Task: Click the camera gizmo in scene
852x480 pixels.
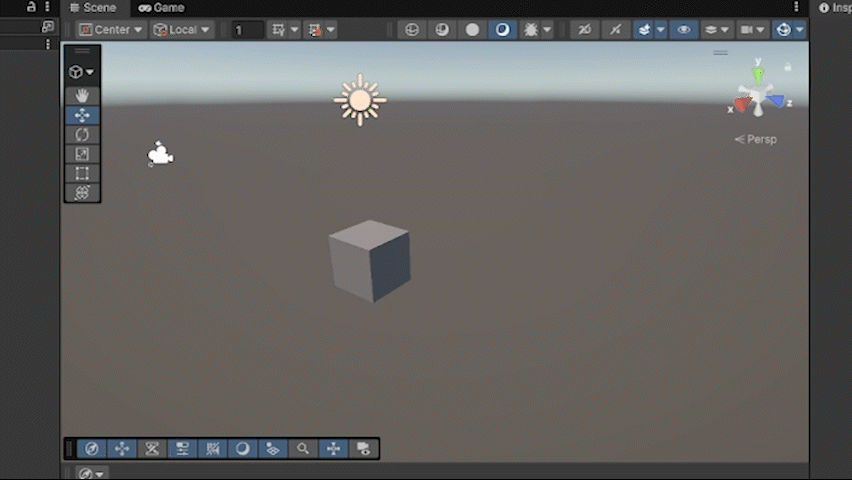Action: point(160,154)
